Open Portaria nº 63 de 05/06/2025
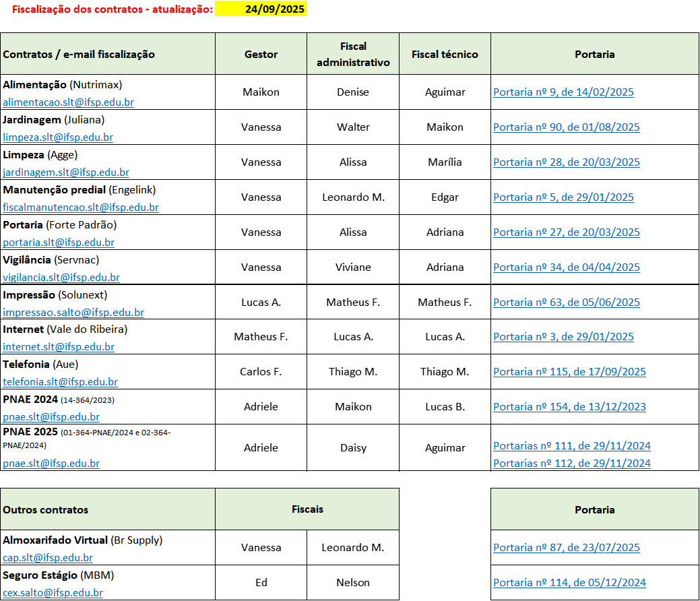This screenshot has height=601, width=700. coord(566,303)
